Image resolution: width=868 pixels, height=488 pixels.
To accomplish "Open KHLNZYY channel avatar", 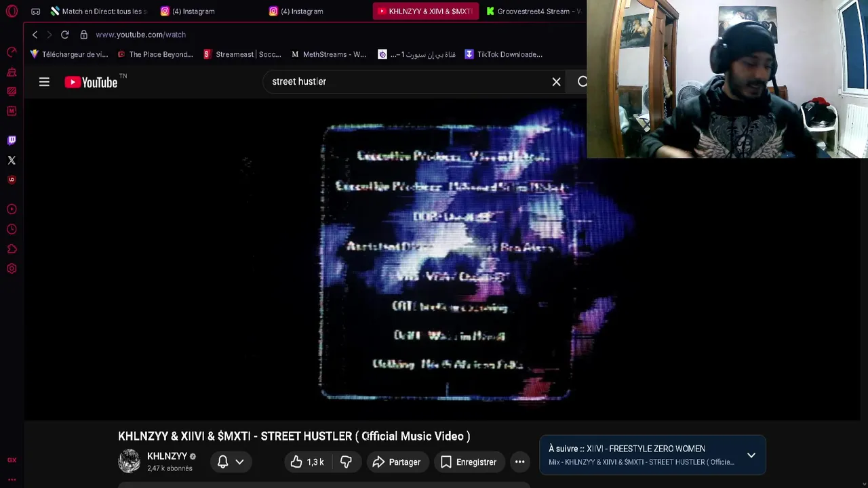I will point(129,462).
